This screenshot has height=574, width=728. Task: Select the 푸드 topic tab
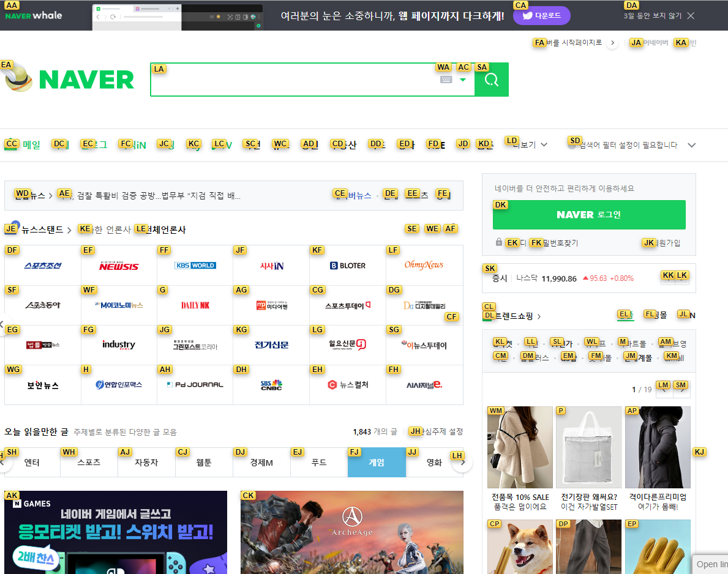319,462
